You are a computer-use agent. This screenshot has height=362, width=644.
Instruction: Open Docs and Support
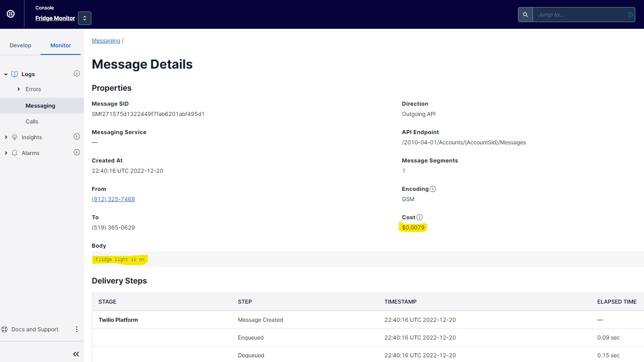point(35,329)
